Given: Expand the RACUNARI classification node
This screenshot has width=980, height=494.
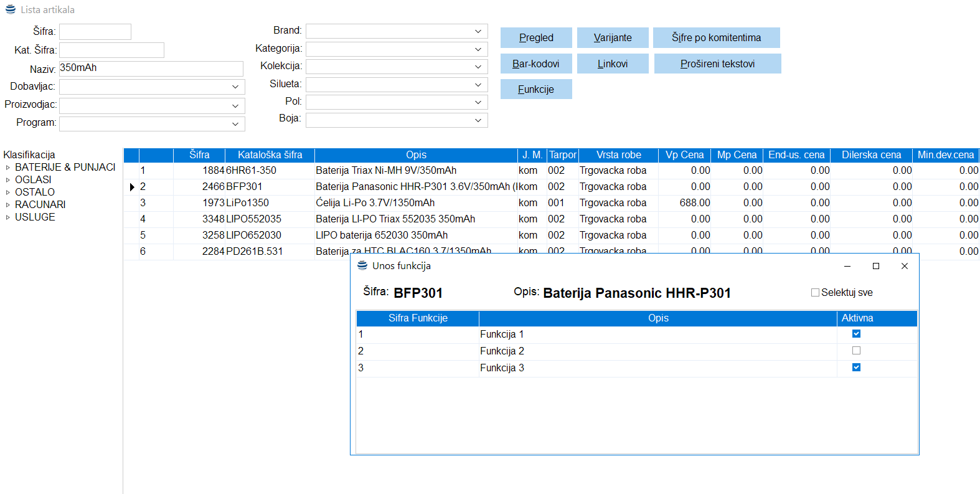Looking at the screenshot, I should pyautogui.click(x=7, y=205).
